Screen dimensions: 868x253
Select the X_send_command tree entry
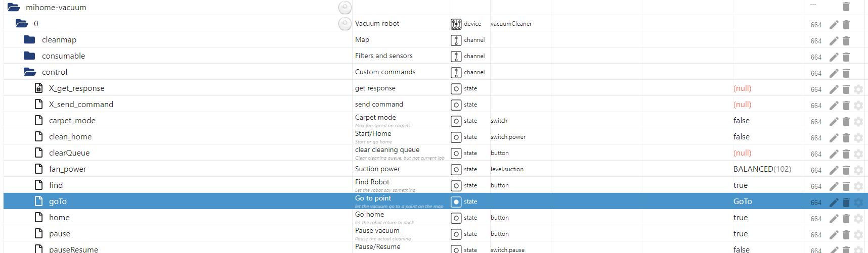coord(81,105)
